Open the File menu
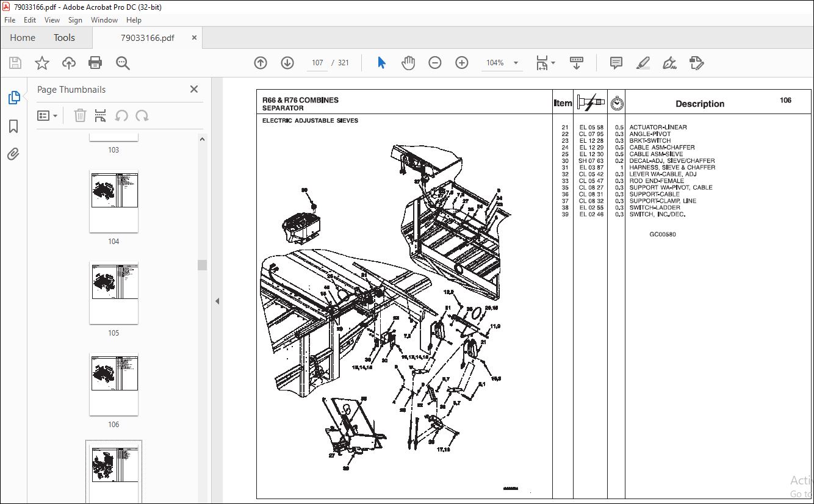 [10, 20]
